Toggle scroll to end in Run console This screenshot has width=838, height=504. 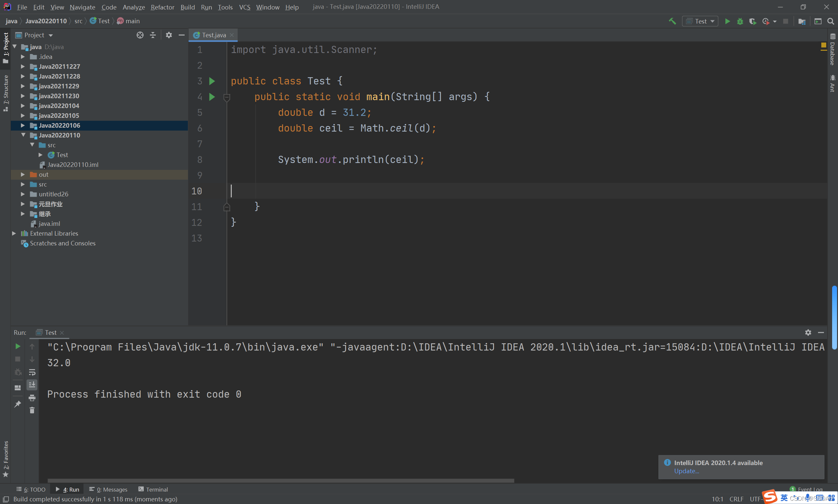[x=32, y=385]
